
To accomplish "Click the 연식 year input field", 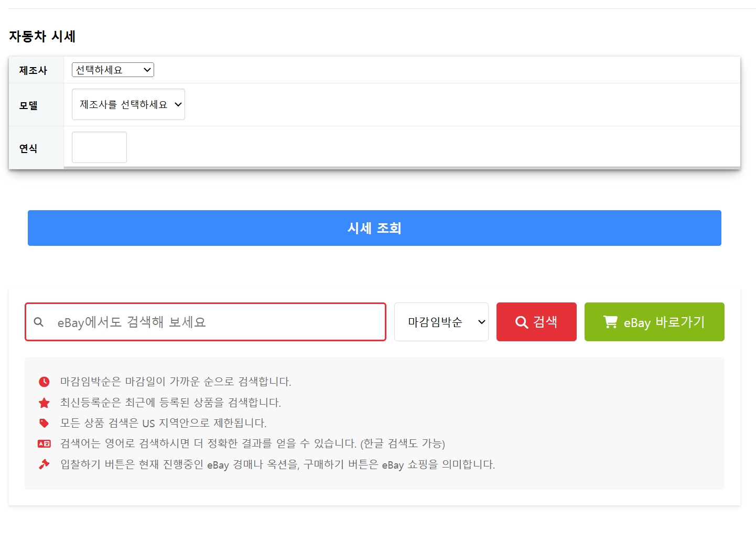I will 99,147.
